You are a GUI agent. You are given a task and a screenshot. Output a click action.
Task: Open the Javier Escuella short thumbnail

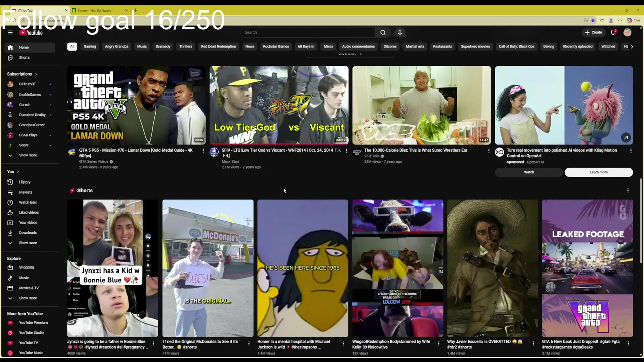pyautogui.click(x=493, y=268)
